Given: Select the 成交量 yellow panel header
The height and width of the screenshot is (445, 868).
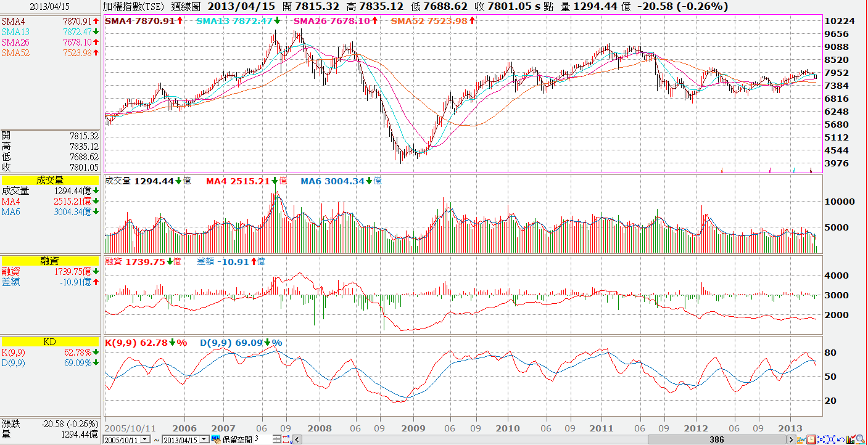Looking at the screenshot, I should click(50, 180).
